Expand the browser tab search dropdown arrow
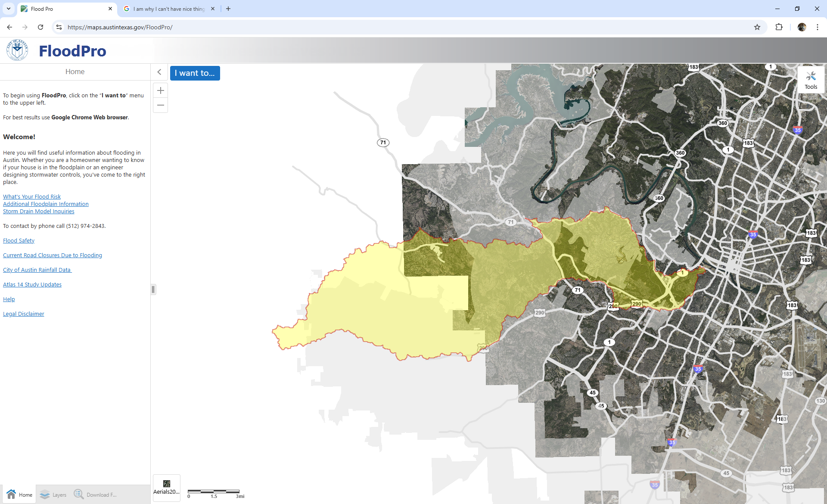Image resolution: width=827 pixels, height=504 pixels. (x=8, y=9)
